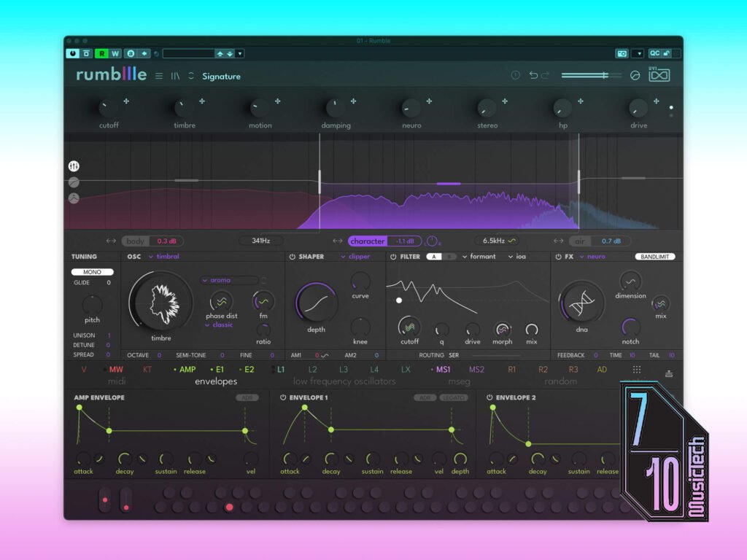The height and width of the screenshot is (560, 747).
Task: Open the OSC timbral type dropdown
Action: [164, 256]
